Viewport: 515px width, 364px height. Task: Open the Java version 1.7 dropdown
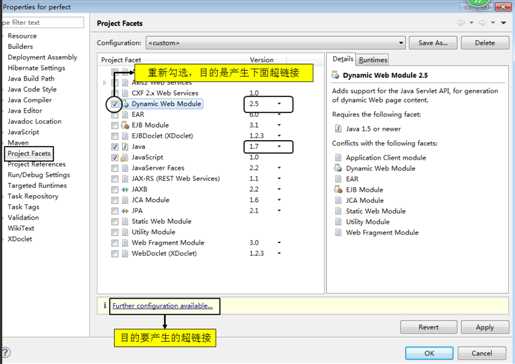point(279,146)
